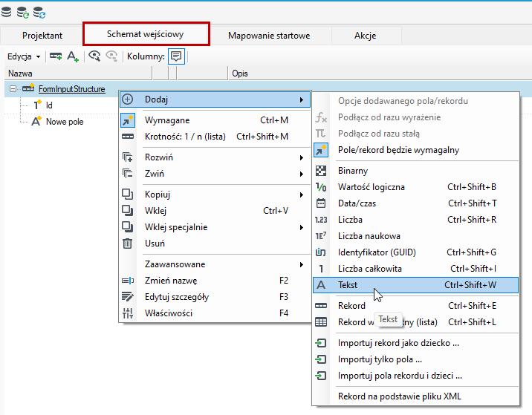The width and height of the screenshot is (532, 415).
Task: Click the Zmień nazwę rename icon
Action: tap(128, 281)
